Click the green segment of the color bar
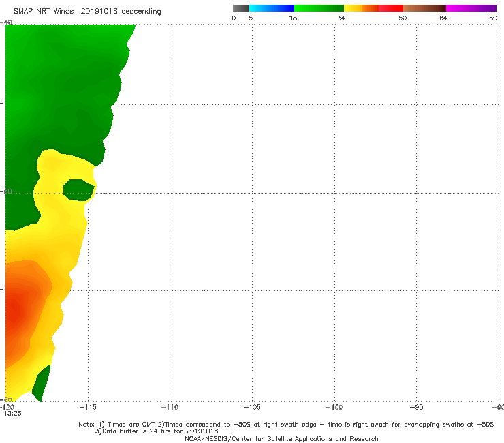Image resolution: width=504 pixels, height=443 pixels. [319, 8]
